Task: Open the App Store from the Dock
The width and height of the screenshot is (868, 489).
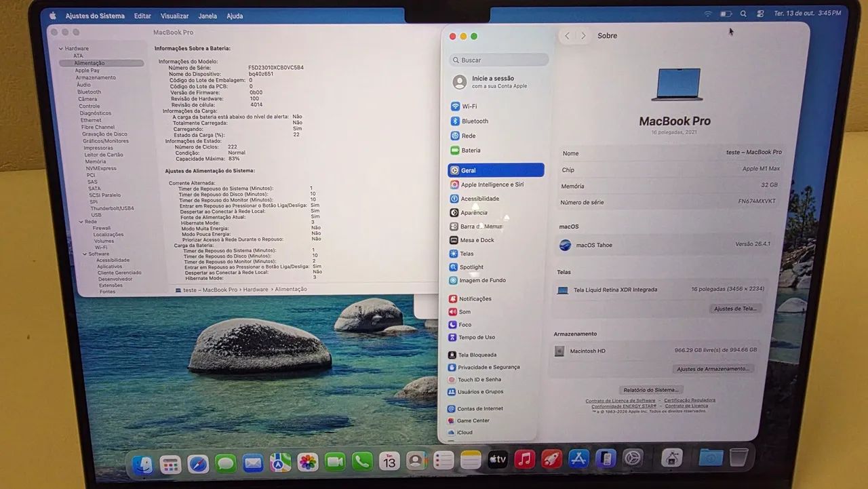Action: click(578, 459)
